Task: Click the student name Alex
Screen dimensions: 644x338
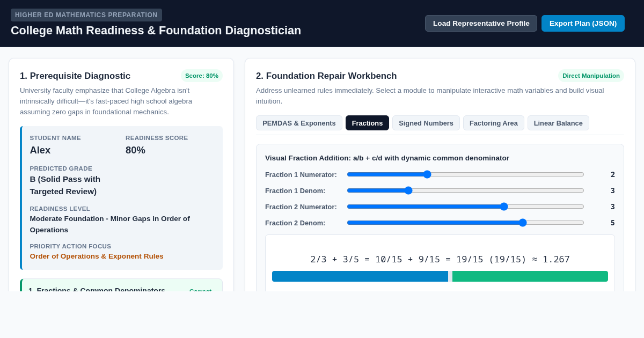Action: click(40, 150)
